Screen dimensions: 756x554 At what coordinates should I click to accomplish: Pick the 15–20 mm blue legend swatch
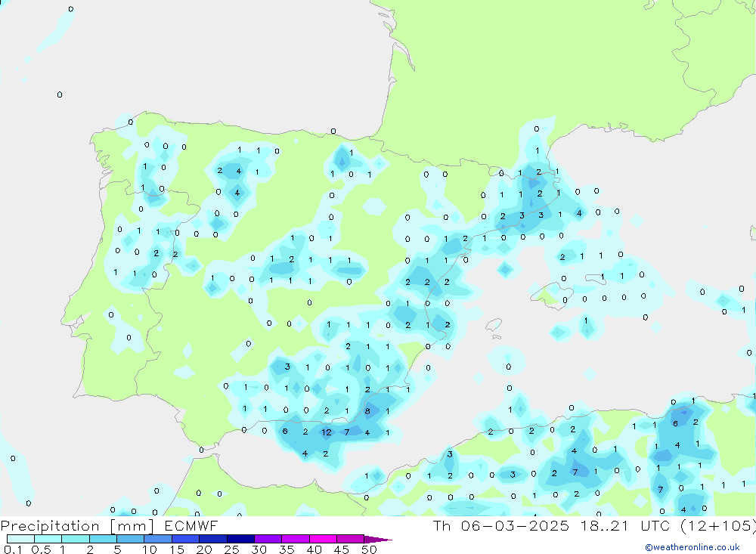(x=186, y=539)
